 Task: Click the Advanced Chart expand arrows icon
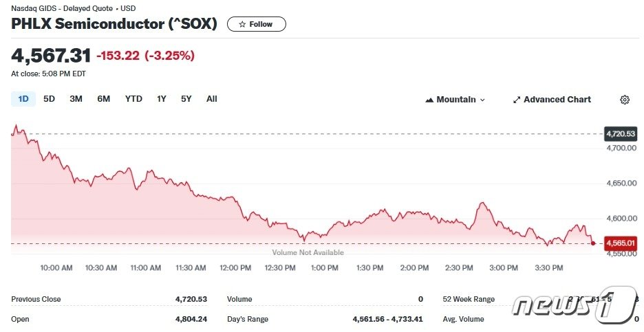pyautogui.click(x=517, y=100)
